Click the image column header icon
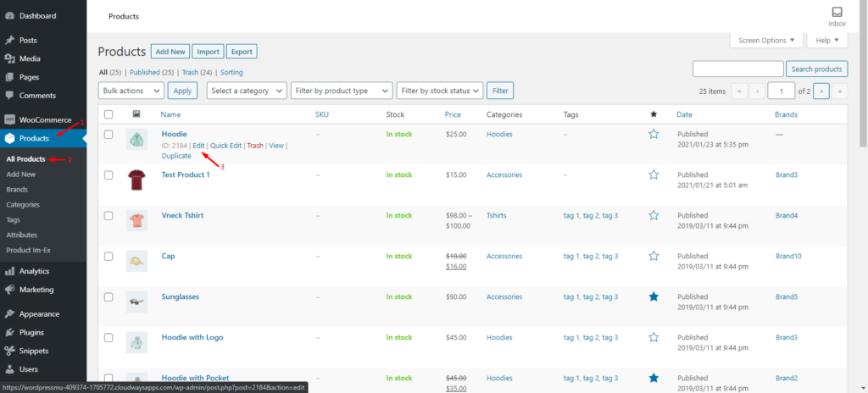Image resolution: width=868 pixels, height=393 pixels. tap(136, 114)
